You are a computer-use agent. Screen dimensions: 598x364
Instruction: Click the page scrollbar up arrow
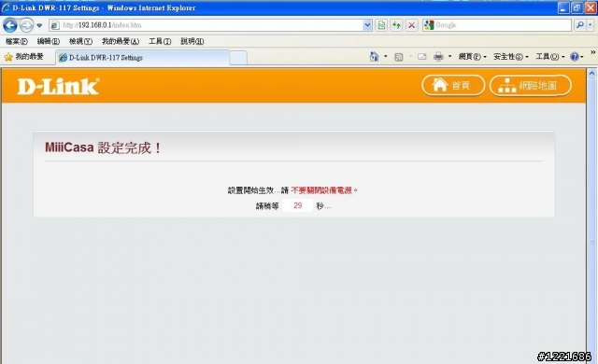coord(591,73)
